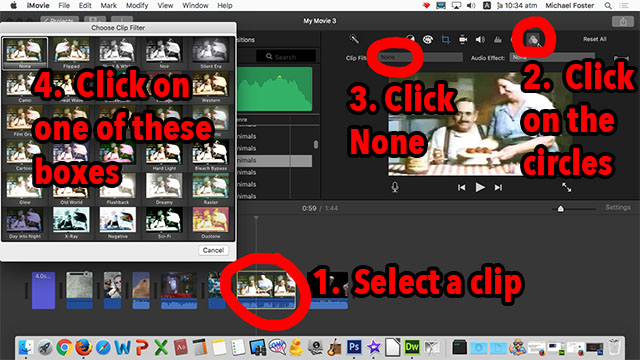The height and width of the screenshot is (360, 640).
Task: Play the movie in viewer
Action: click(480, 187)
